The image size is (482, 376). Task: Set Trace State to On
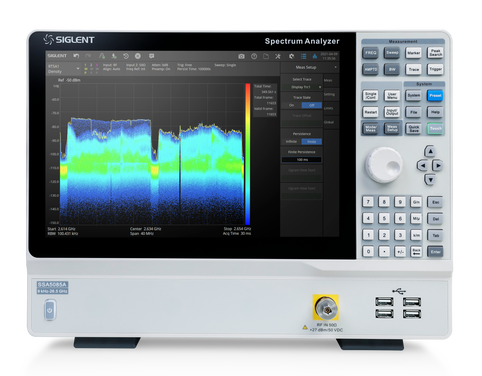pyautogui.click(x=292, y=105)
